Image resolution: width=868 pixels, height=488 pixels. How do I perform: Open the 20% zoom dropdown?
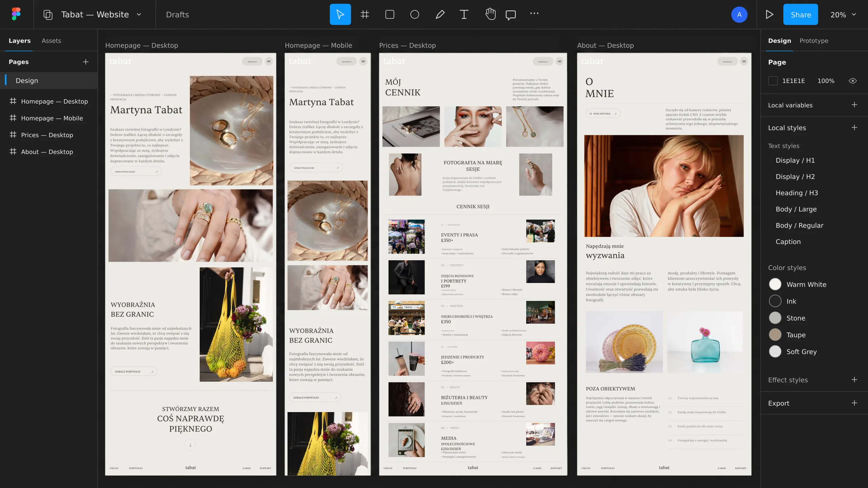[x=844, y=15]
